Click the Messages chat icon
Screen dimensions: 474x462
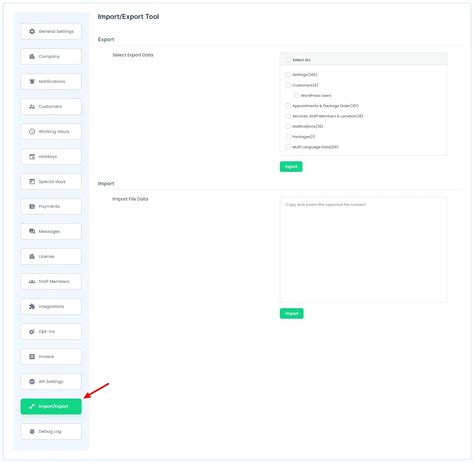pyautogui.click(x=32, y=231)
